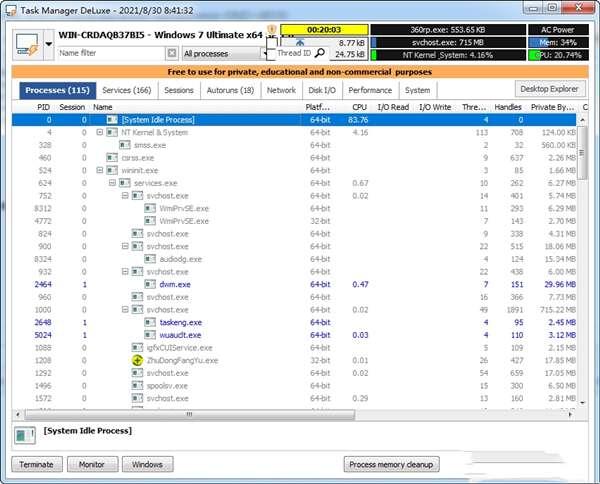
Task: Select the dwm.exe process name
Action: [x=175, y=284]
